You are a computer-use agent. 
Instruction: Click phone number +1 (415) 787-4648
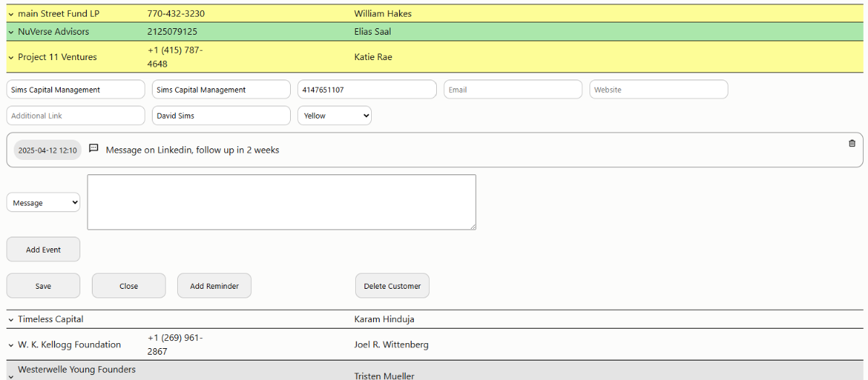(175, 57)
